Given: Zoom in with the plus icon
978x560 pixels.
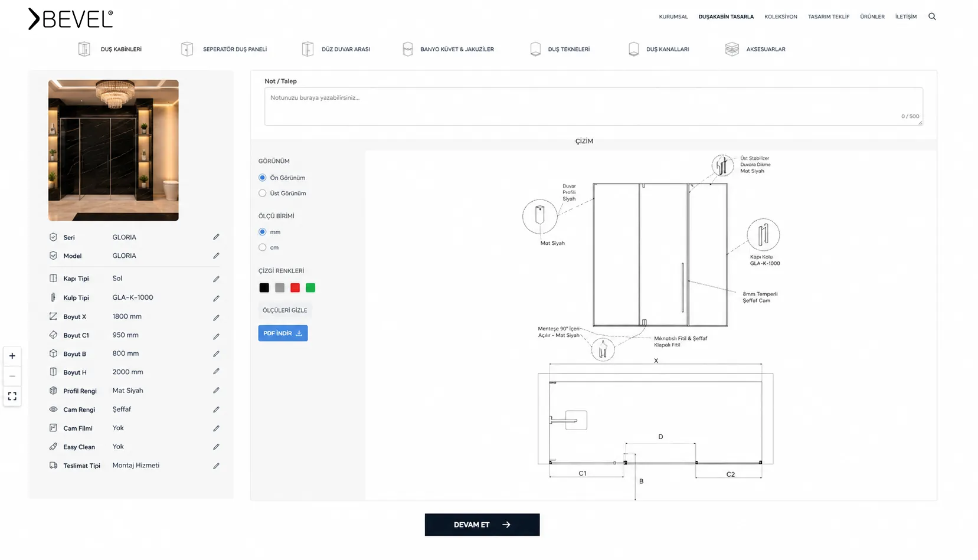Looking at the screenshot, I should pos(12,356).
